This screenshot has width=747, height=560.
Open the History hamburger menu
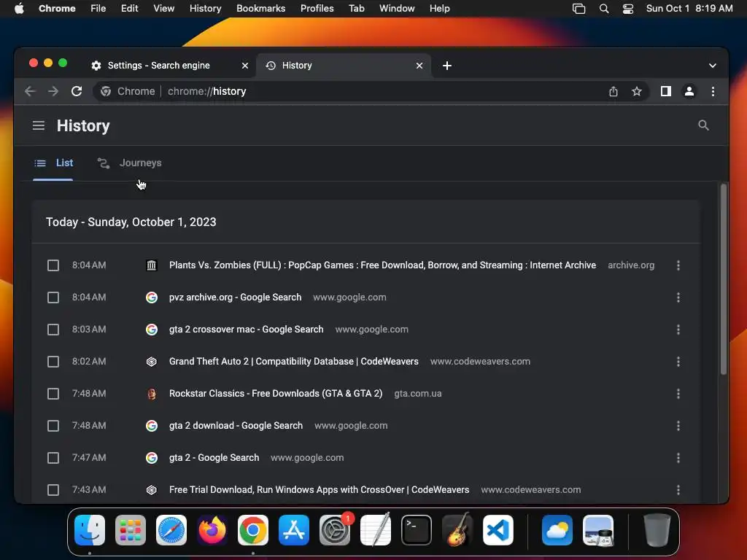tap(39, 125)
